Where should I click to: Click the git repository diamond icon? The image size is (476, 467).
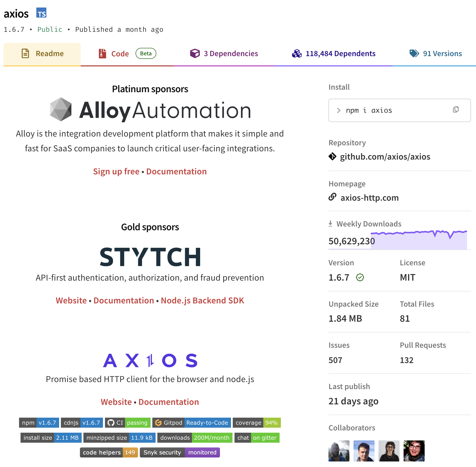332,156
